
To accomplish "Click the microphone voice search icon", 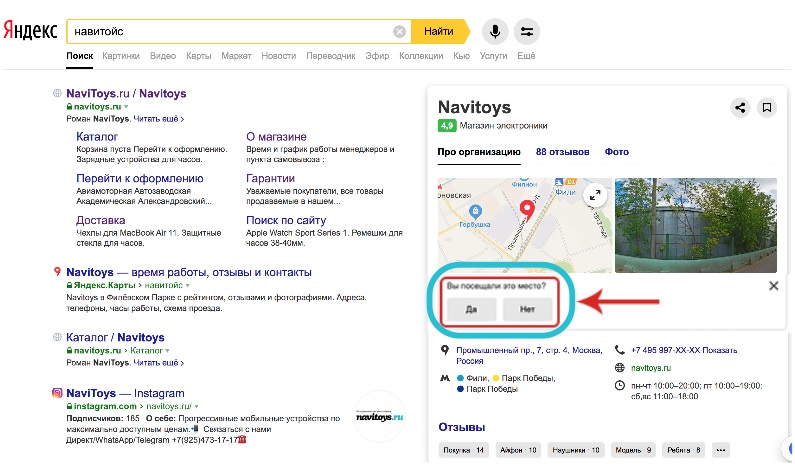I will (x=493, y=31).
